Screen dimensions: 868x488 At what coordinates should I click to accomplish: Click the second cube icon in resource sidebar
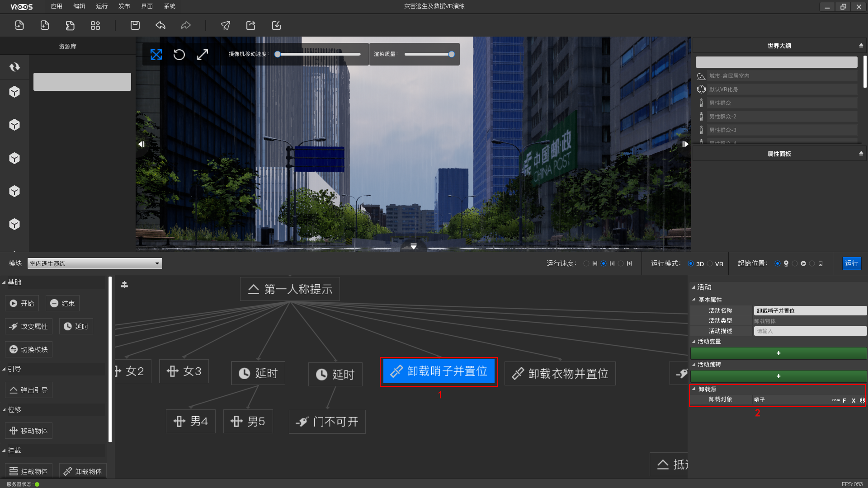click(14, 125)
